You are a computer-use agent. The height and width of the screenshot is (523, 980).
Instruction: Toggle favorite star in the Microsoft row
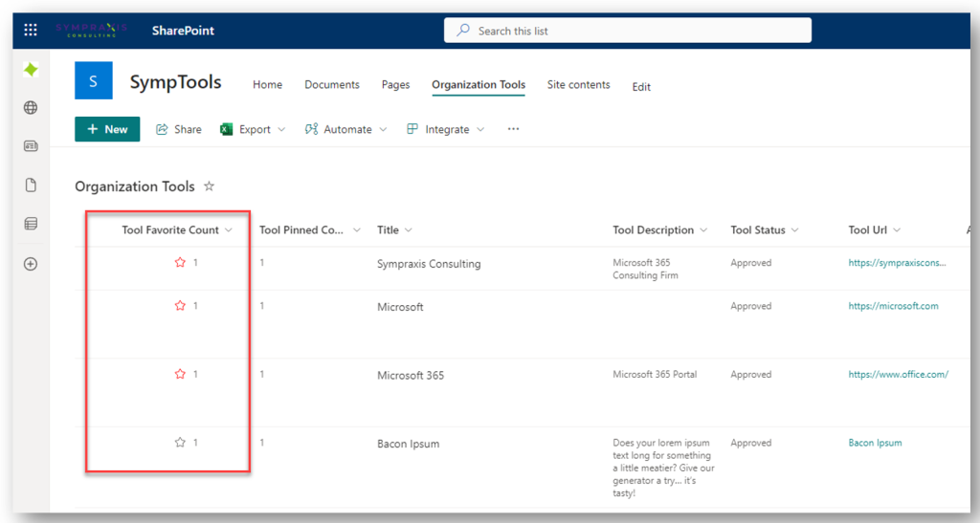(180, 306)
